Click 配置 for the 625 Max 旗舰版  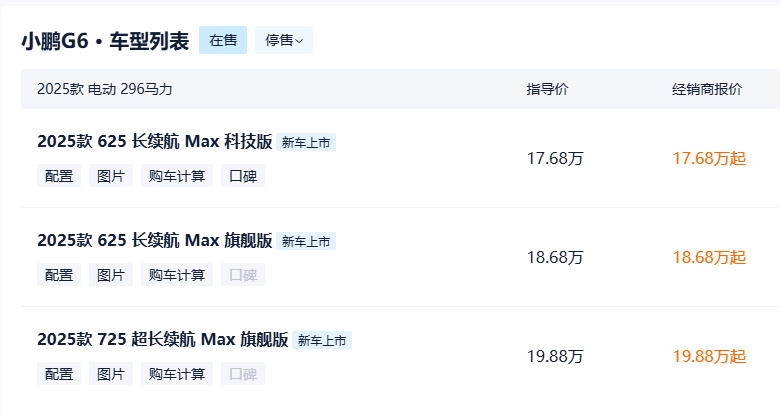(59, 275)
